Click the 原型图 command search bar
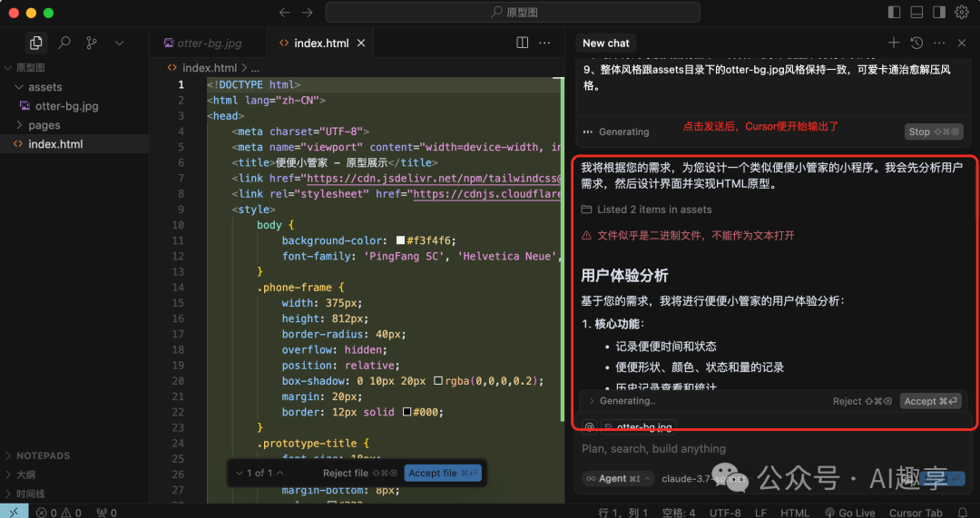The width and height of the screenshot is (980, 518). (513, 13)
